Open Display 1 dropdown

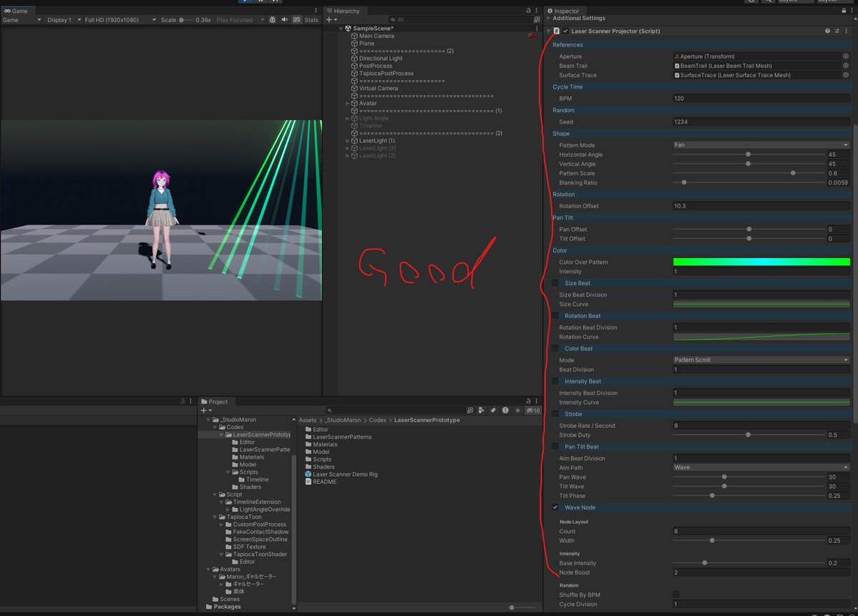(64, 20)
